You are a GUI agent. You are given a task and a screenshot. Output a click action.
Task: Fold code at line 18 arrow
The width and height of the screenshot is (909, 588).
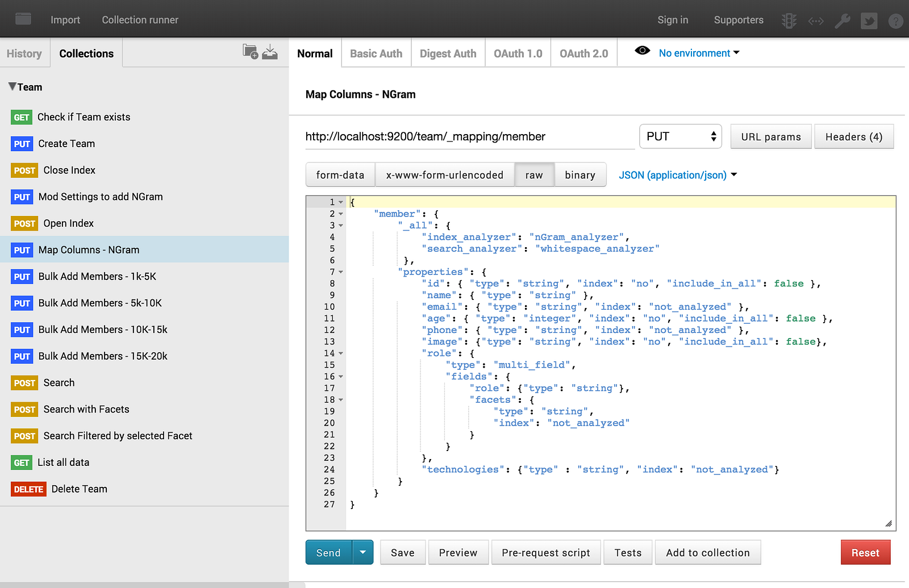click(x=341, y=400)
